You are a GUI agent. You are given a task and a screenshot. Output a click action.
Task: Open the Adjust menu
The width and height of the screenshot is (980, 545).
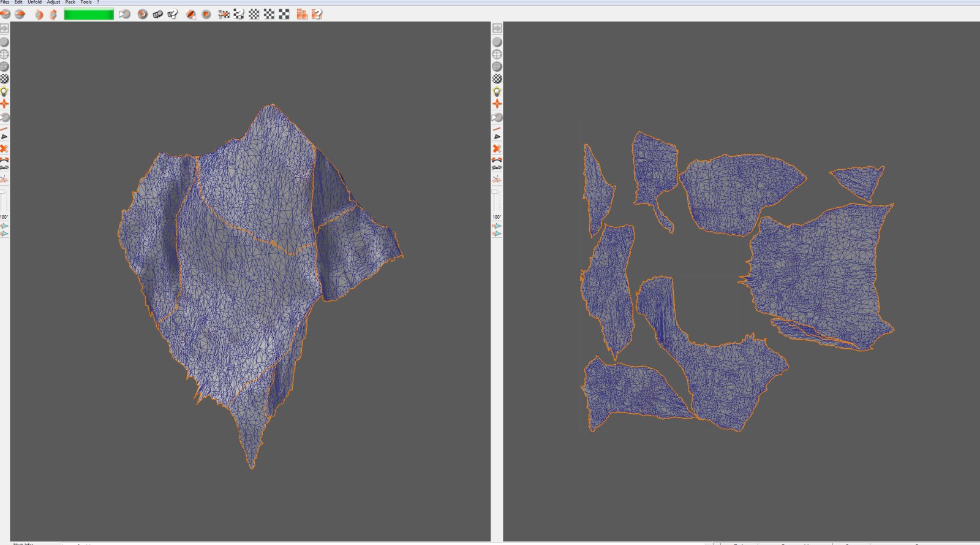coord(53,2)
